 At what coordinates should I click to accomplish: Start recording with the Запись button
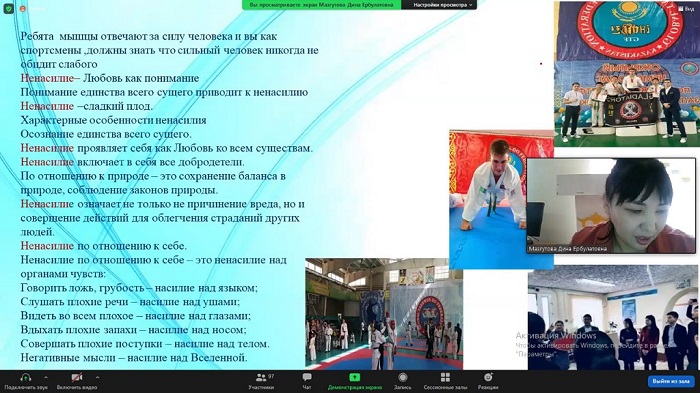(x=403, y=381)
